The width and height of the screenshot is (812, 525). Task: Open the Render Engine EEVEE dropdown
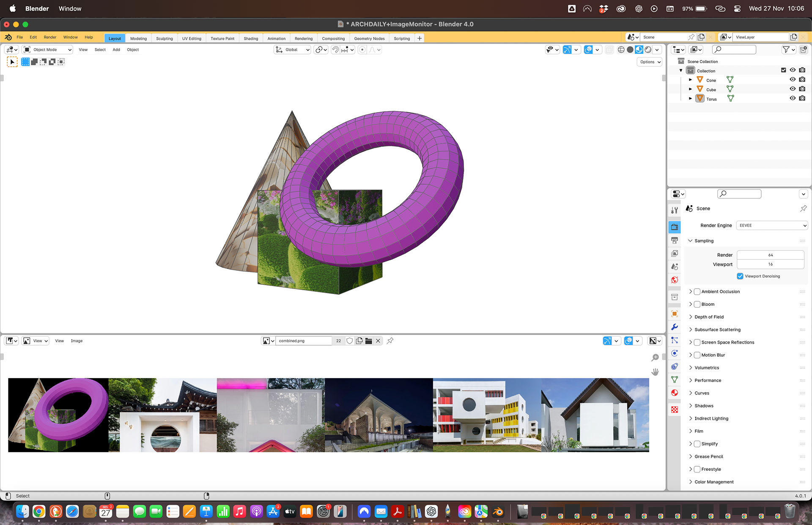pyautogui.click(x=772, y=225)
